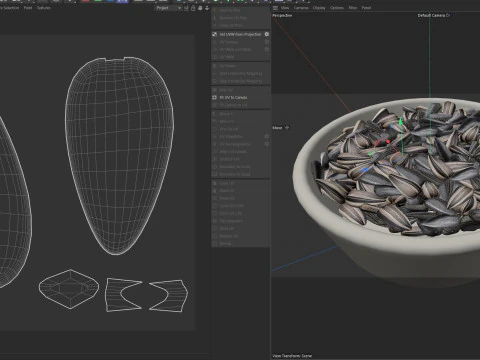The height and width of the screenshot is (360, 480).
Task: Click the blue Z-axis handle of gizmo
Action: [365, 170]
